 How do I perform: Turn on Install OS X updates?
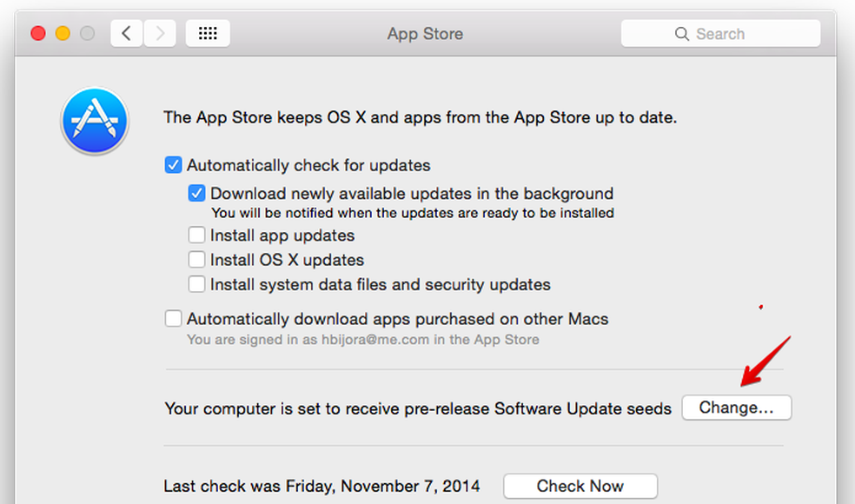click(x=197, y=260)
